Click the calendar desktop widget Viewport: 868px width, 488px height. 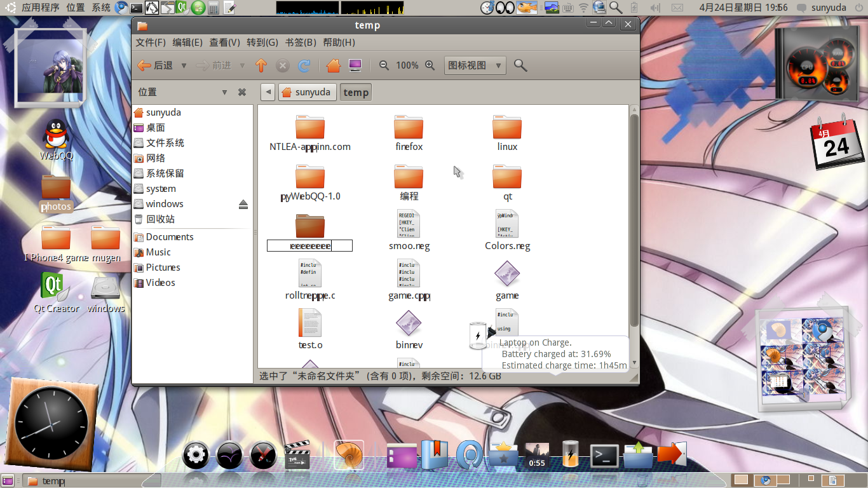pyautogui.click(x=837, y=142)
